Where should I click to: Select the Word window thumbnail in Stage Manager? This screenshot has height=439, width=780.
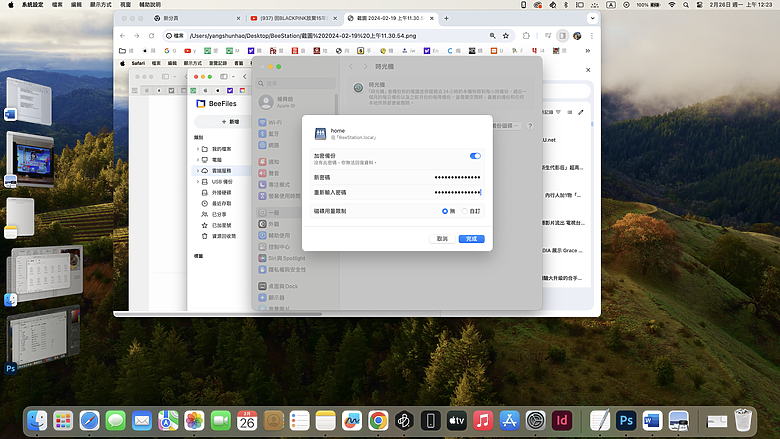point(29,99)
